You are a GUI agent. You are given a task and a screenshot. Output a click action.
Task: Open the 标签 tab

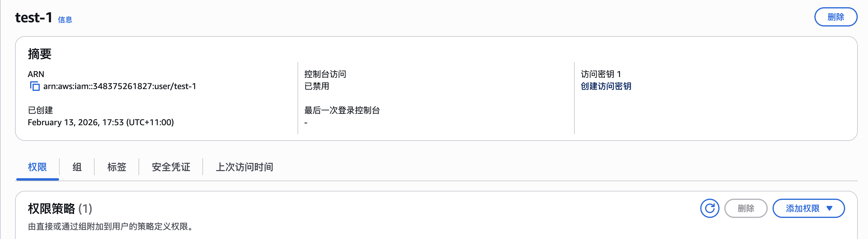(x=117, y=167)
